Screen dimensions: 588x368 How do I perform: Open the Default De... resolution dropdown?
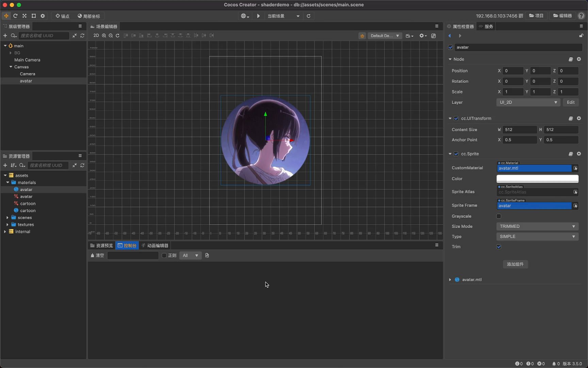coord(385,36)
